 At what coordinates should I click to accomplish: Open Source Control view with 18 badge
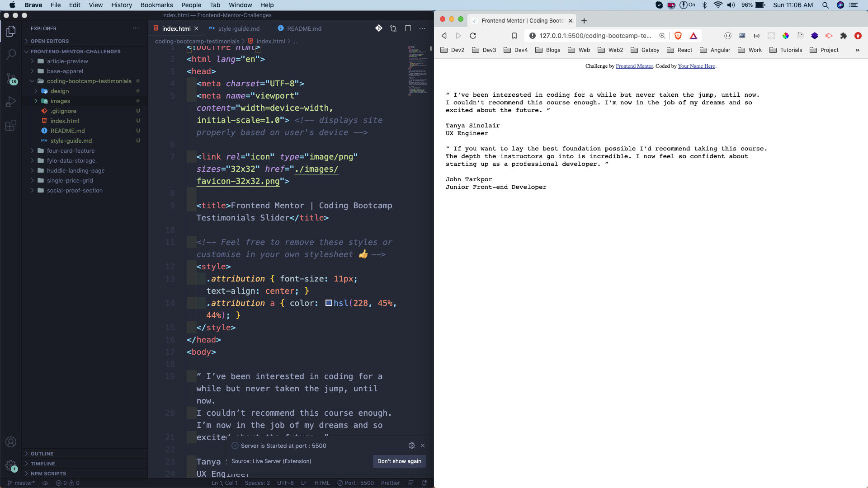click(x=11, y=79)
